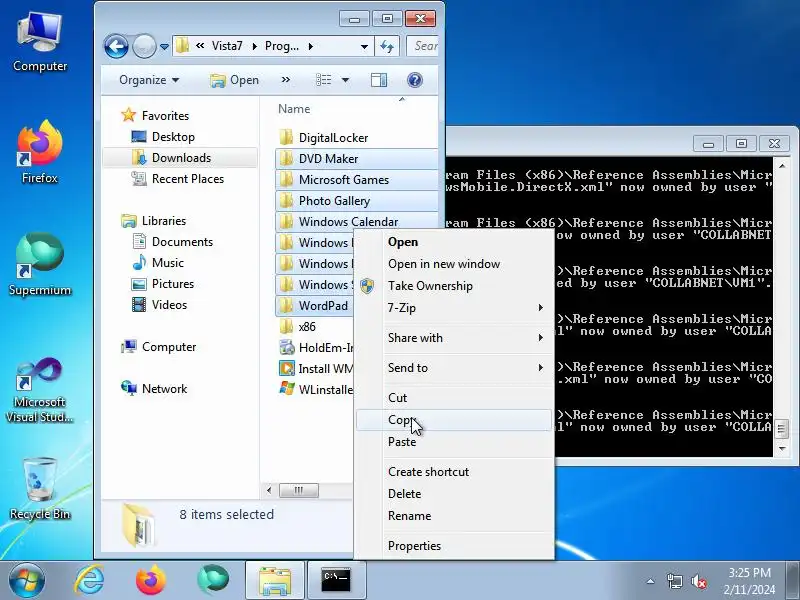Launch Internet Explorer from taskbar
Screen dimensions: 800x600
point(89,581)
